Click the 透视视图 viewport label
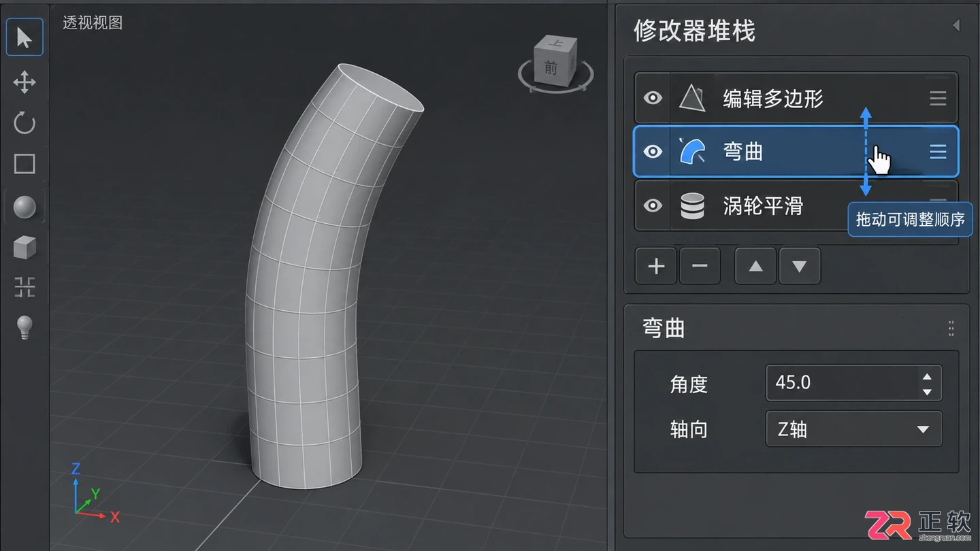The height and width of the screenshot is (551, 980). [x=93, y=22]
